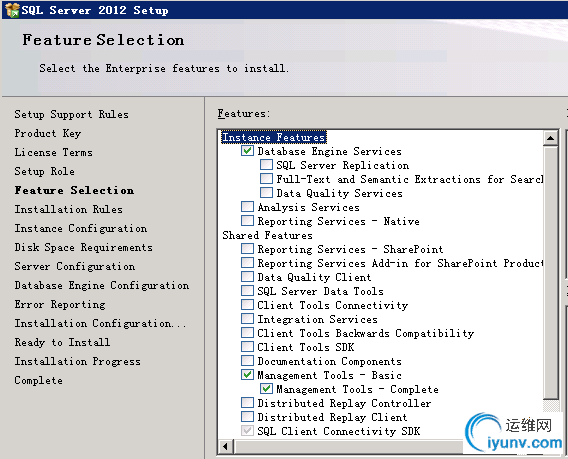Tick Client Tools Connectivity checkbox
Image resolution: width=568 pixels, height=459 pixels.
pos(247,305)
